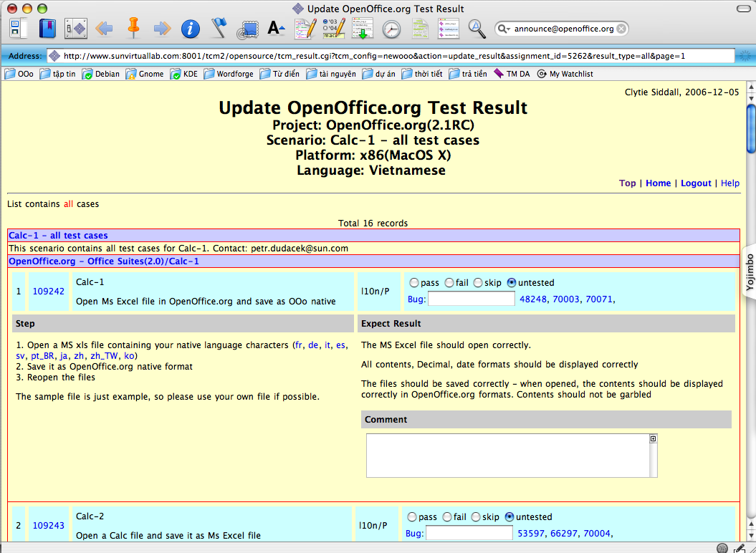
Task: Click the list window toolbar icon
Action: click(x=449, y=29)
